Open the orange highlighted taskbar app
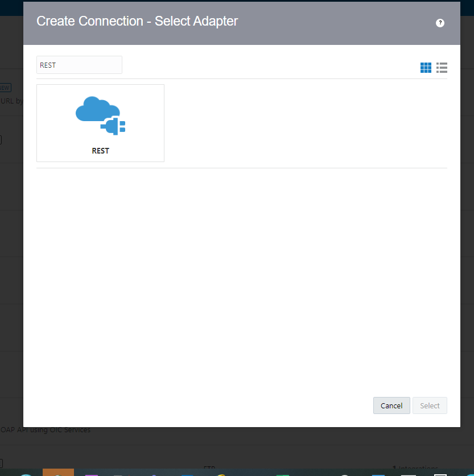 click(x=58, y=473)
